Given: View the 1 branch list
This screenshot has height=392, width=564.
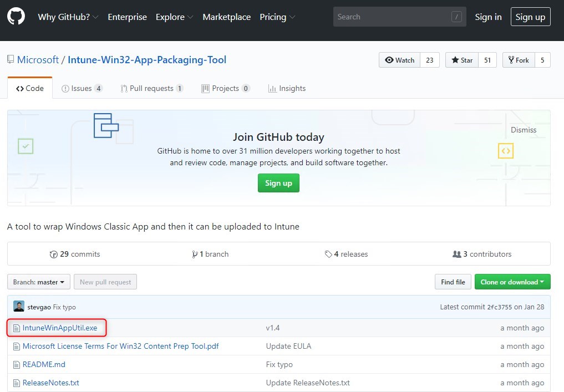Looking at the screenshot, I should click(210, 254).
